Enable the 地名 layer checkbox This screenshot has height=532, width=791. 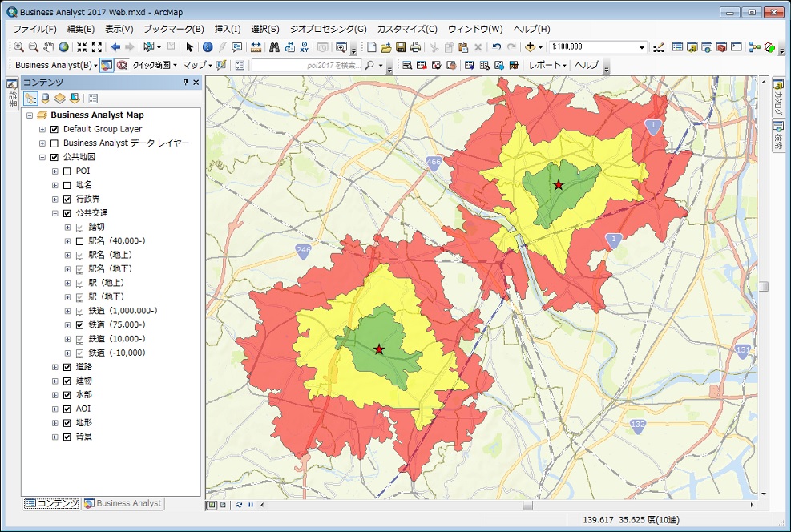[x=67, y=186]
